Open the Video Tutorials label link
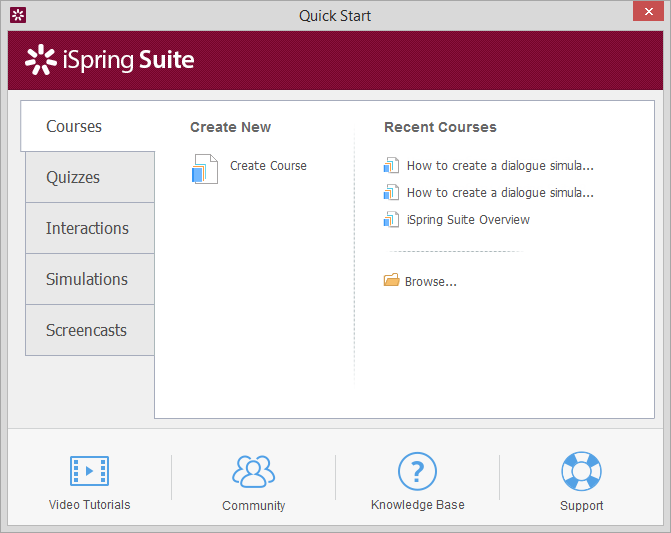This screenshot has width=671, height=533. (x=89, y=505)
